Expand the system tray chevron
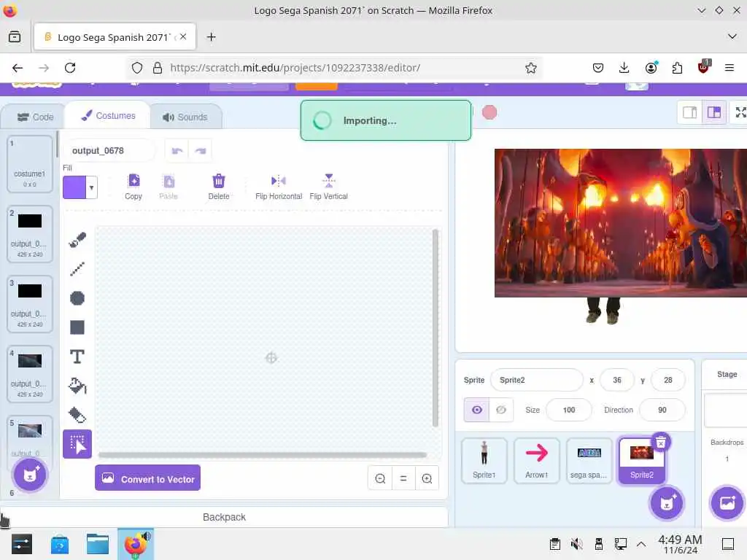 641,544
